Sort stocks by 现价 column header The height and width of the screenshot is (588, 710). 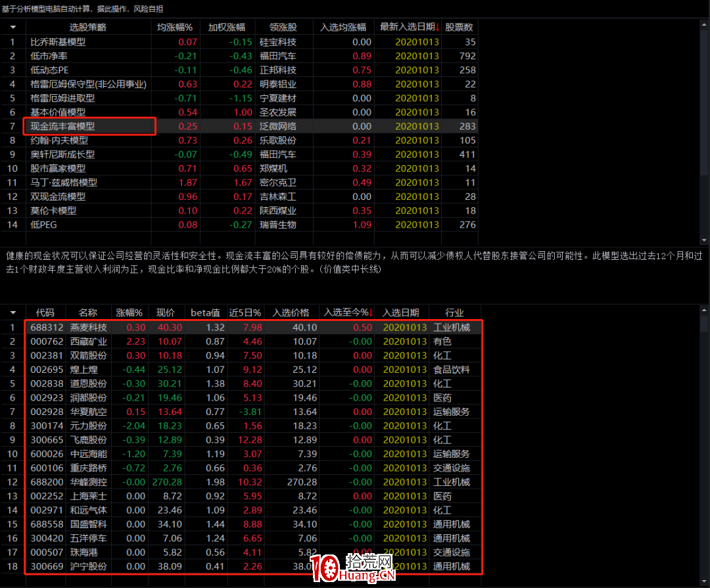(165, 312)
